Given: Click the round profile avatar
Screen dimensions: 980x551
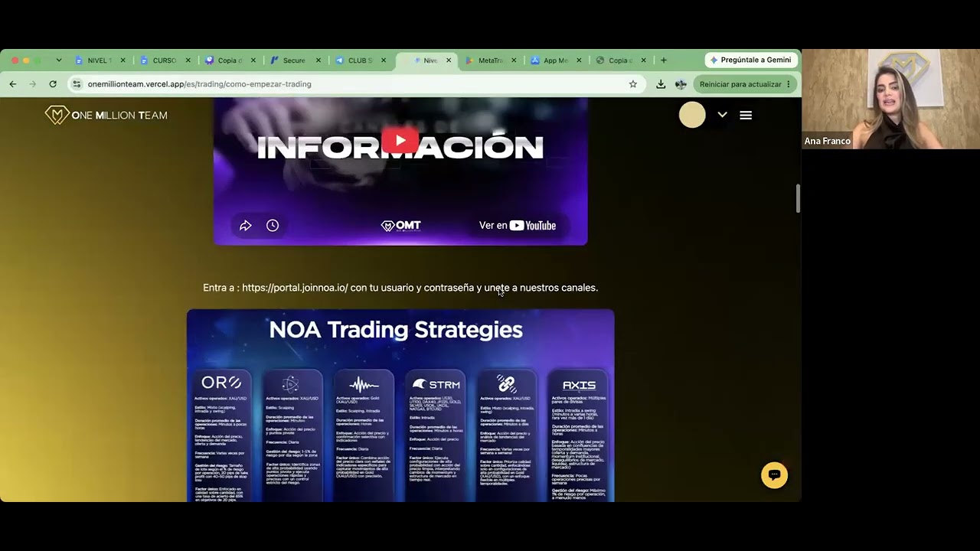Looking at the screenshot, I should [692, 115].
